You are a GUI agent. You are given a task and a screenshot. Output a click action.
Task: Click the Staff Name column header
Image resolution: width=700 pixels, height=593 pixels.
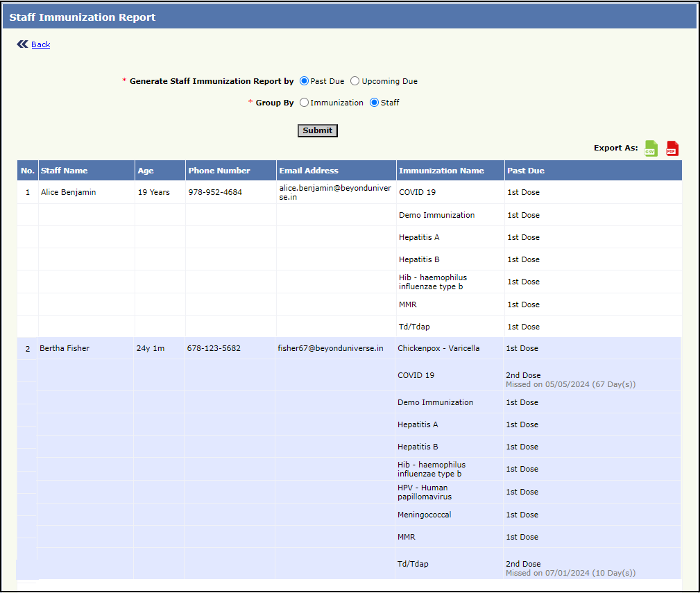65,171
